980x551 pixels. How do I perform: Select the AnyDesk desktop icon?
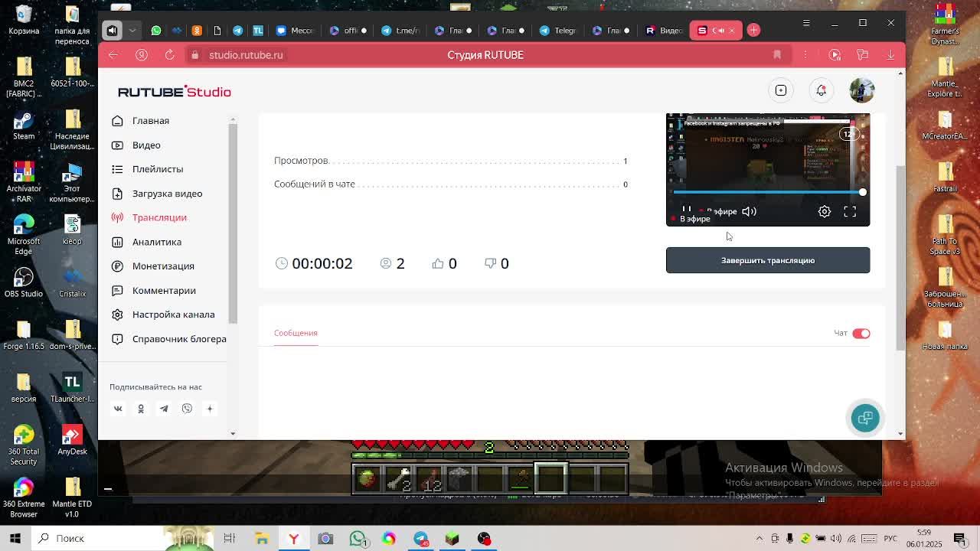[x=72, y=439]
